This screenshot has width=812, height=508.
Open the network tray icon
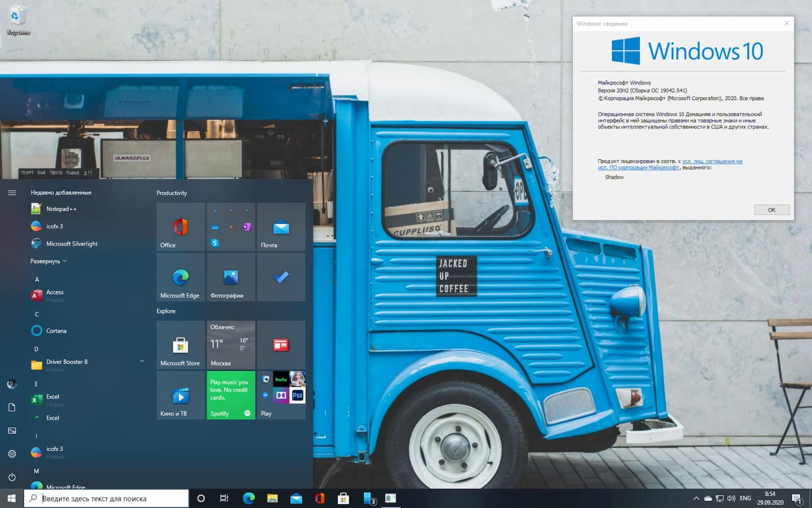click(x=719, y=498)
